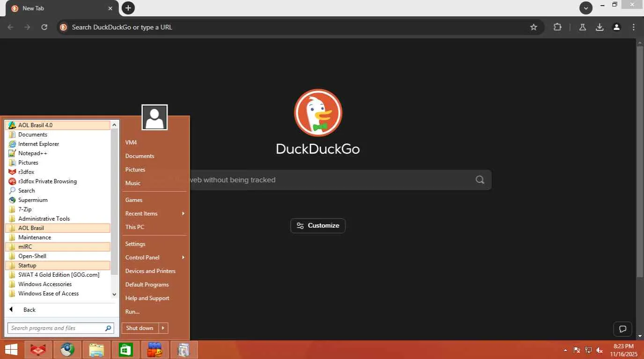This screenshot has height=359, width=644.
Task: Launch Supermium from the programs list
Action: click(x=58, y=200)
